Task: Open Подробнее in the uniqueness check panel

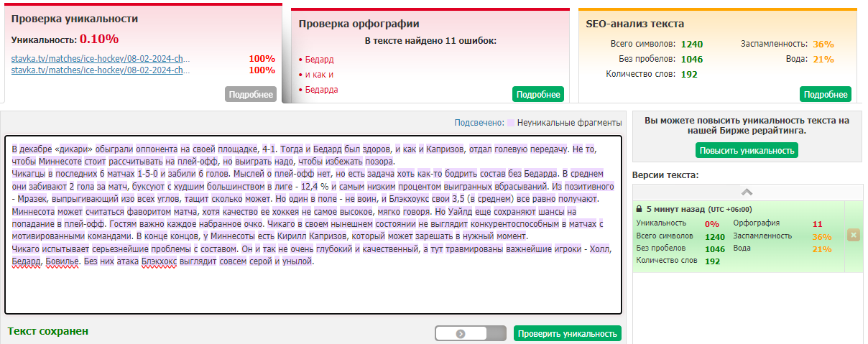Action: click(251, 94)
